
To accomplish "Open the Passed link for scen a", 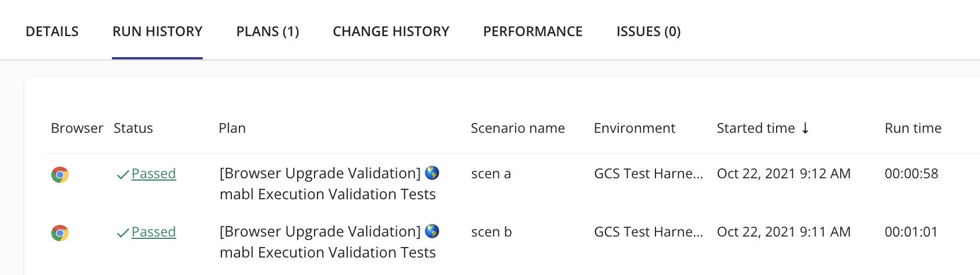I will pyautogui.click(x=154, y=174).
